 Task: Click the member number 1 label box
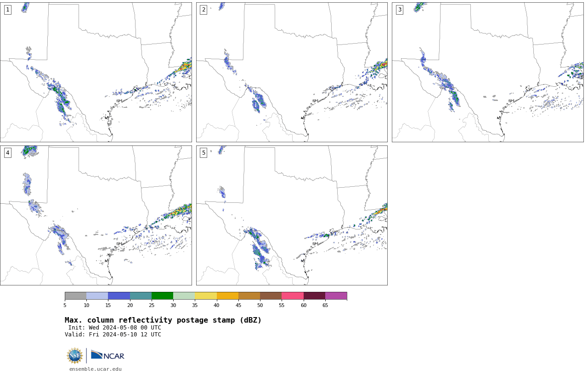[7, 10]
